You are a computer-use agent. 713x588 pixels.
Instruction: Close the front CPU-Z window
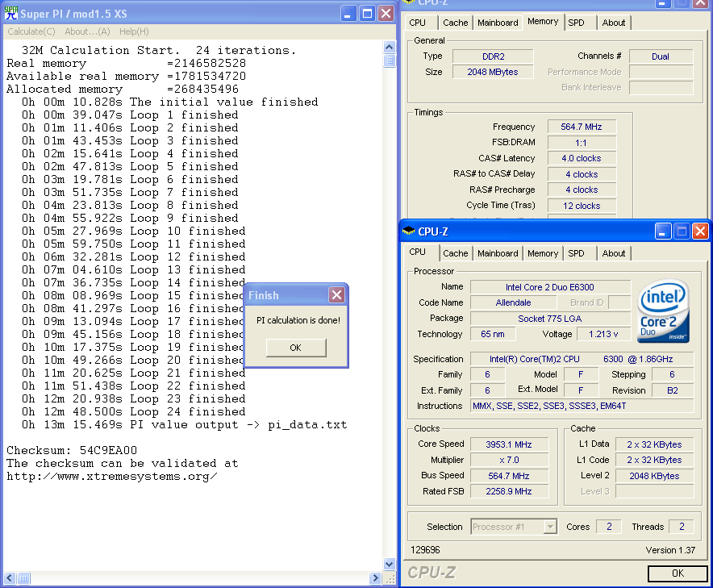coord(701,231)
